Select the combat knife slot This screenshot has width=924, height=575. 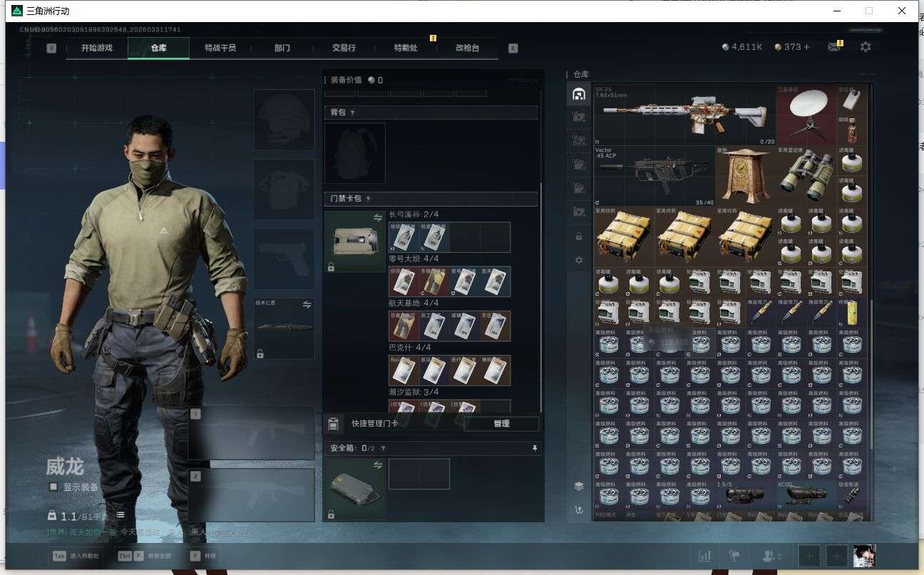(284, 328)
